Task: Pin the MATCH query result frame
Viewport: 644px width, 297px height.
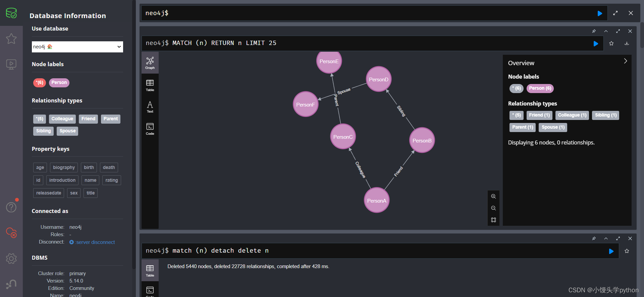Action: pyautogui.click(x=594, y=31)
